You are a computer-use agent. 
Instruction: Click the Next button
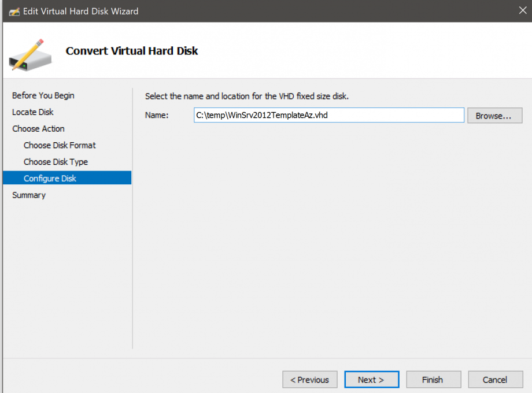coord(371,379)
